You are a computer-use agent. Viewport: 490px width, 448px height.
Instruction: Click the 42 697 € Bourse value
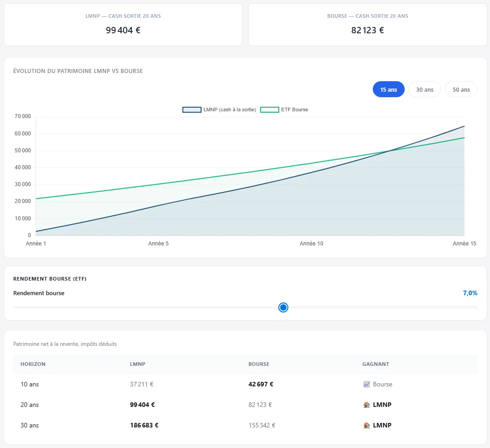(261, 384)
